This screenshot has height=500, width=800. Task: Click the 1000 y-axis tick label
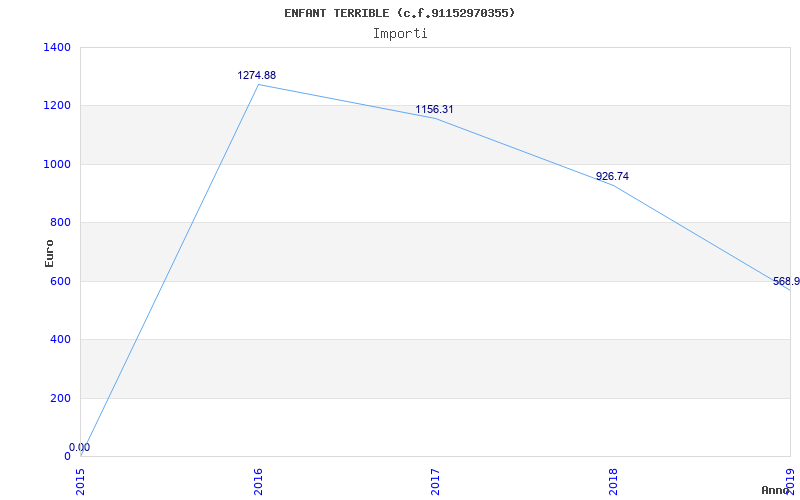[x=57, y=164]
